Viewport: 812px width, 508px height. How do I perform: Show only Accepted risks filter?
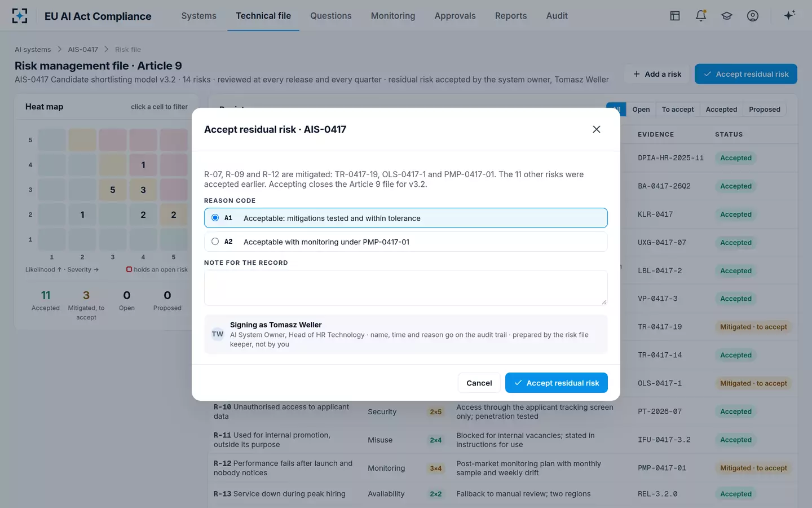coord(721,110)
